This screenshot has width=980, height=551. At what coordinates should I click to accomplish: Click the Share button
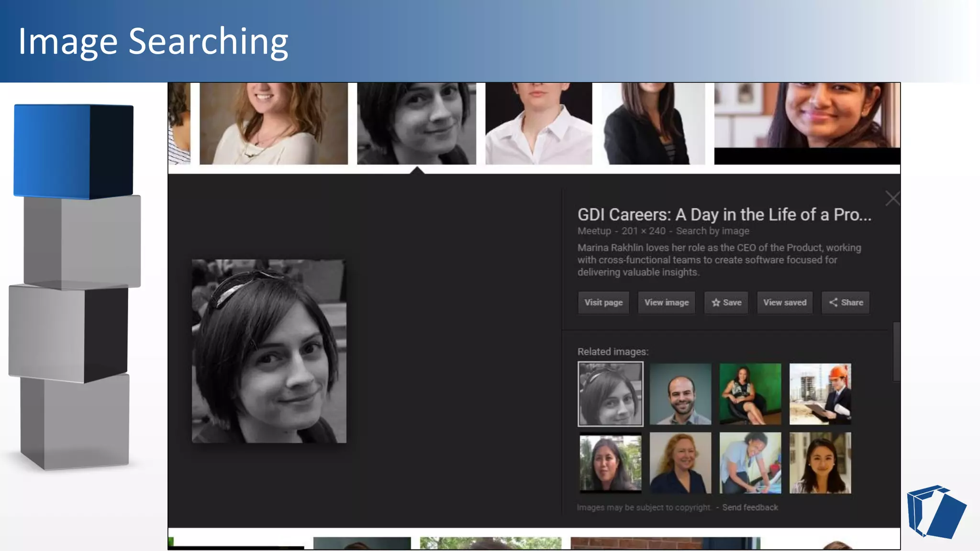[x=846, y=302]
